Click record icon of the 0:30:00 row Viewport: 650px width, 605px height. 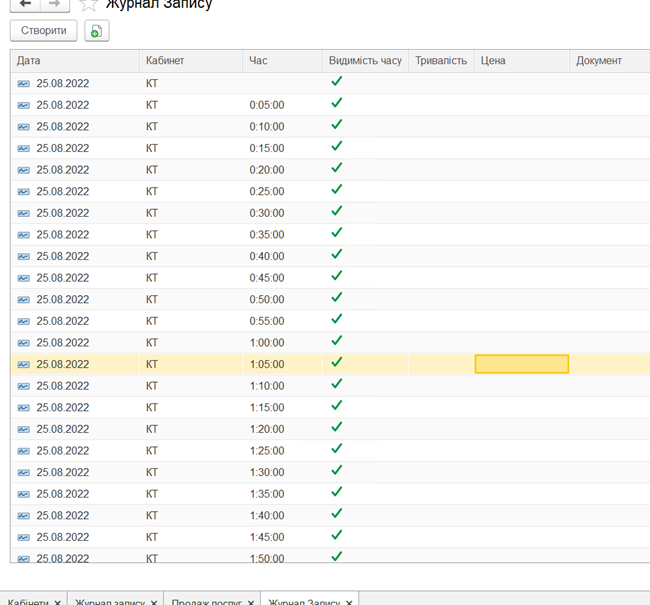click(24, 213)
